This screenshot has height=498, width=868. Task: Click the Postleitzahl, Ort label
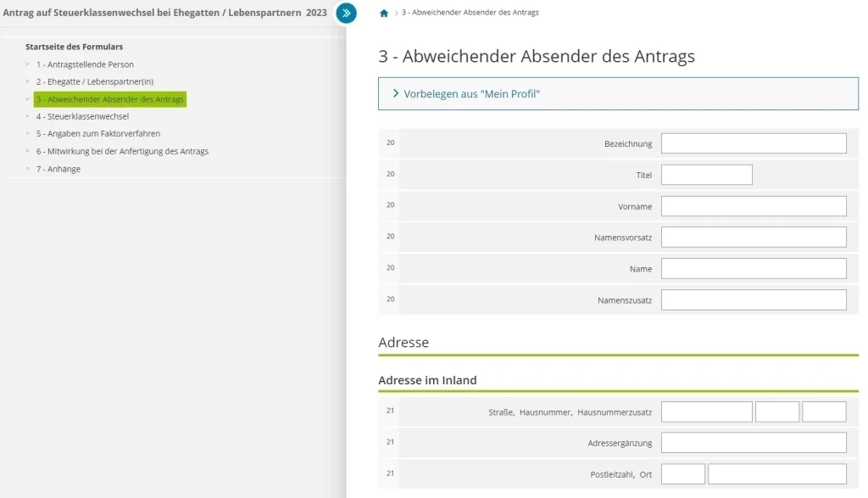click(x=620, y=474)
